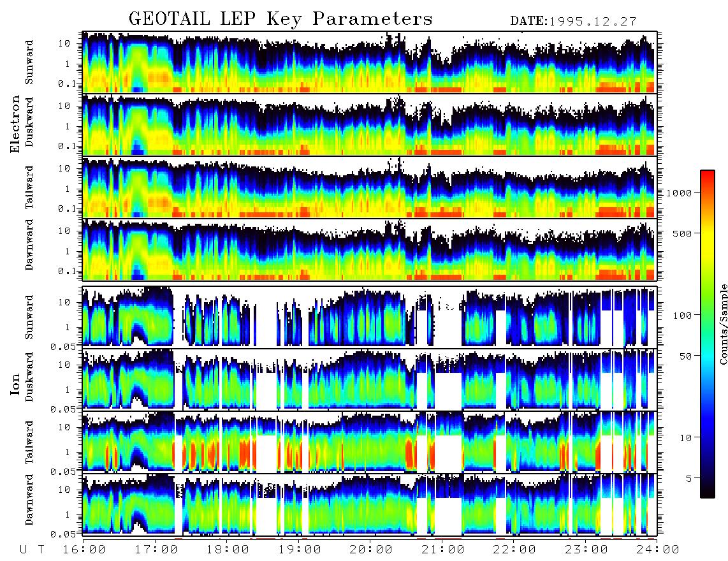
Task: Select the Electron Duskward spectrogram panel
Action: 369,124
